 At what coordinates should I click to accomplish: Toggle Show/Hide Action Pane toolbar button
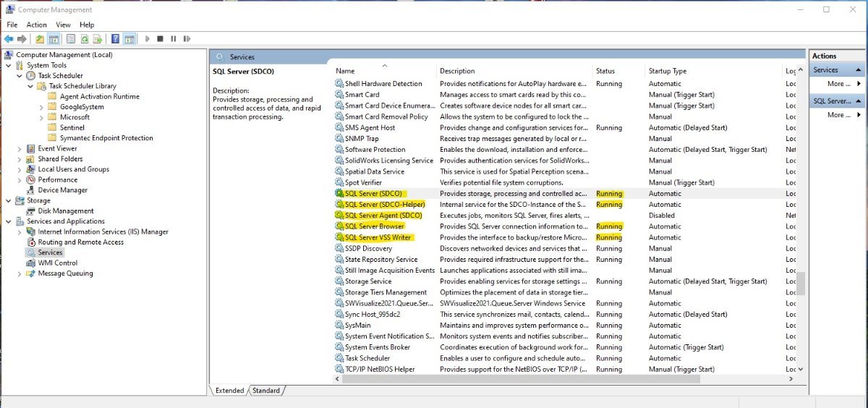point(129,38)
